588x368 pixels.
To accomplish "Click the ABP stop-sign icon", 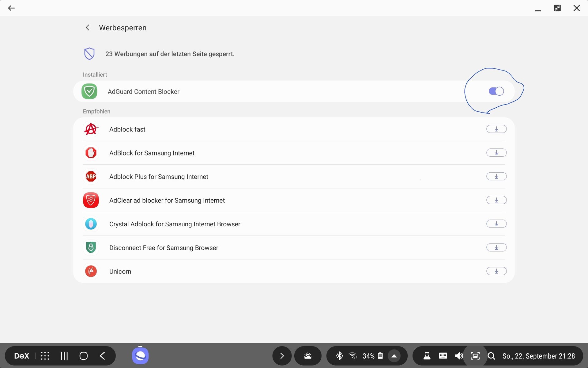I will (91, 176).
